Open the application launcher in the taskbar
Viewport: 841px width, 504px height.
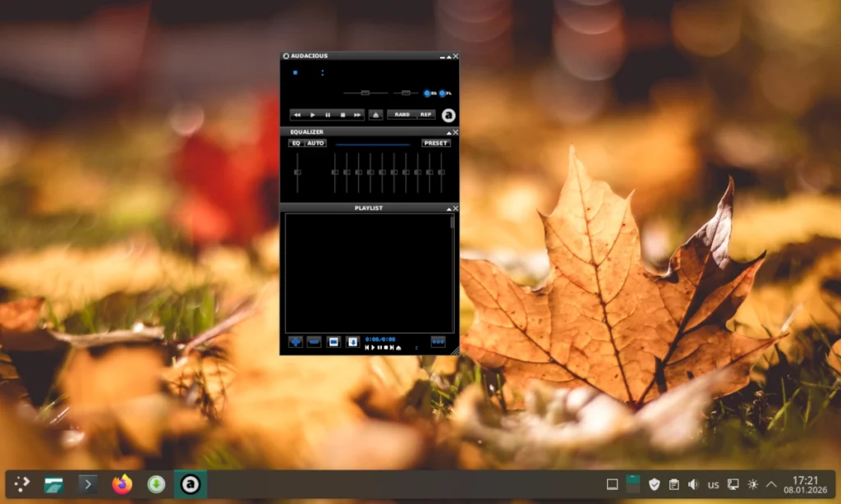[21, 484]
